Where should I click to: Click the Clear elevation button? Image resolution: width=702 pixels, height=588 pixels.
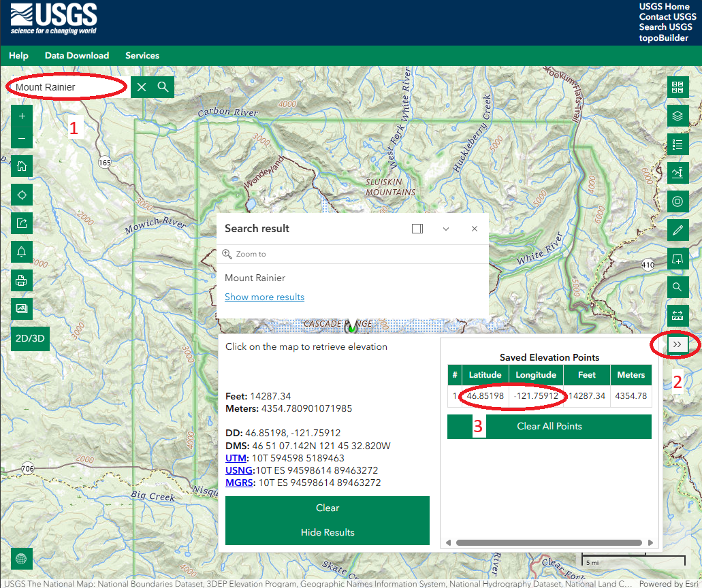(x=328, y=508)
